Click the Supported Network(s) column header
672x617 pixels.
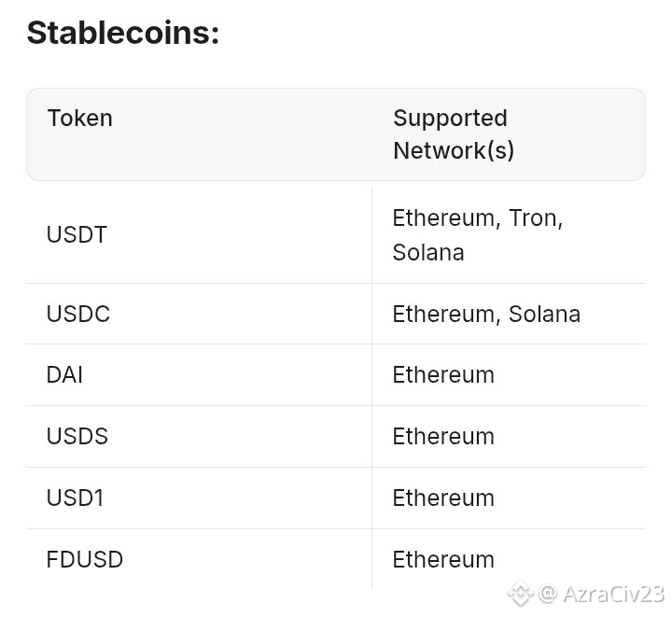click(454, 133)
